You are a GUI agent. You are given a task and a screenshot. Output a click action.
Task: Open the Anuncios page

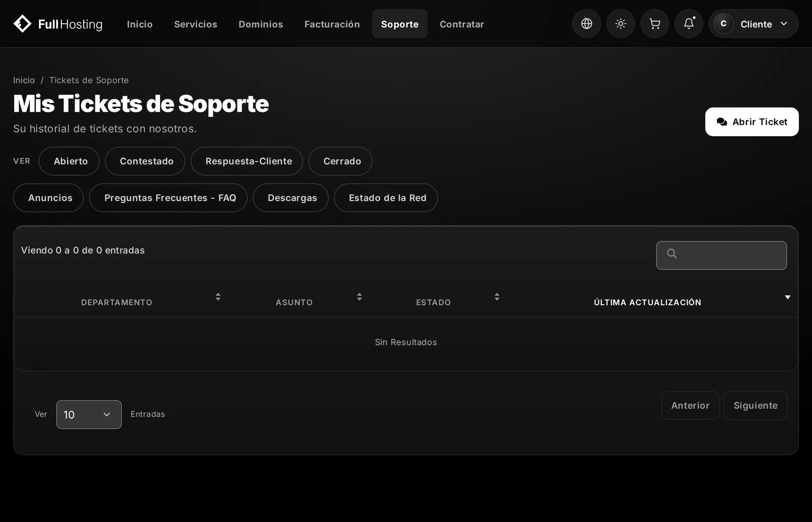[48, 198]
